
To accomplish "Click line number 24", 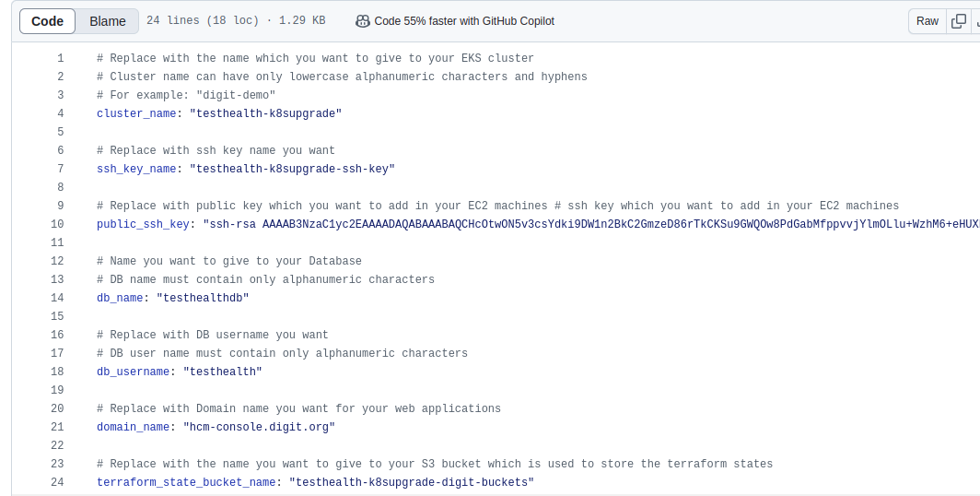I will (x=58, y=482).
